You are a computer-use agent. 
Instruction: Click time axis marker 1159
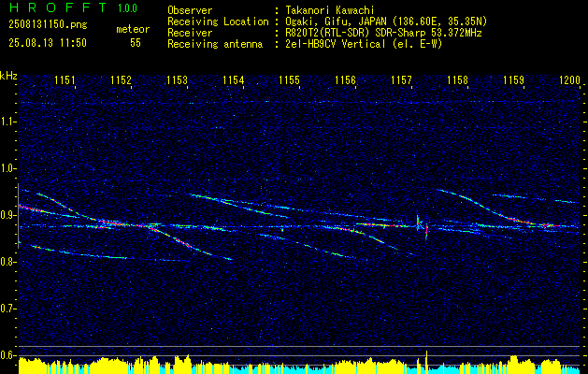514,79
